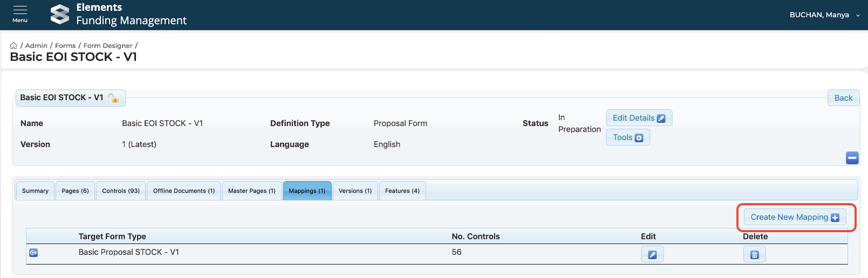Click the mapping row arrow icon
Viewport: 868px width, 278px height.
(33, 253)
